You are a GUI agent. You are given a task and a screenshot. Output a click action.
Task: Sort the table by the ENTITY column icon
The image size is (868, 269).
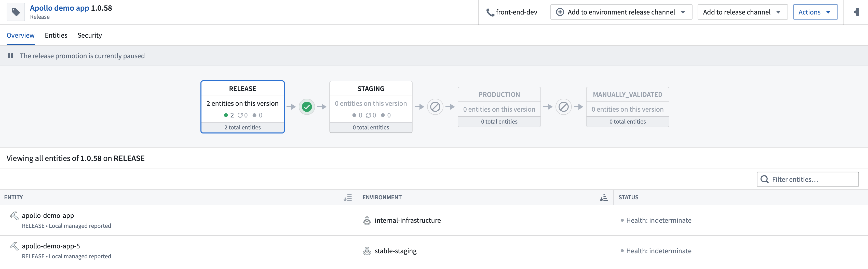point(348,197)
